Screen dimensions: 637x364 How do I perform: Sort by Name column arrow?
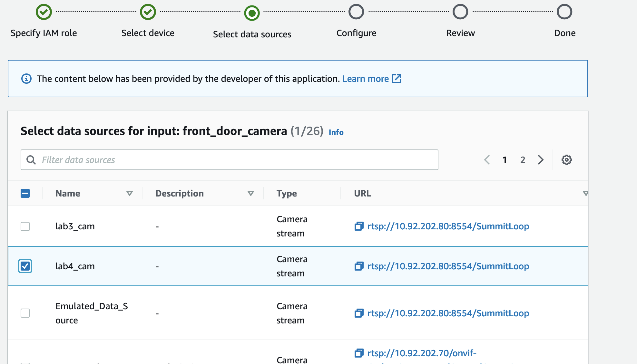tap(130, 193)
